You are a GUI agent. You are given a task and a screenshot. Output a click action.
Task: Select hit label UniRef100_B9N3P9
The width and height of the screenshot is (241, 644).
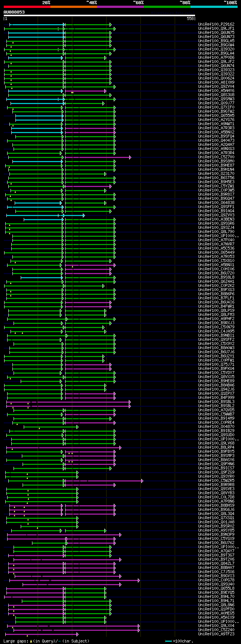tap(216, 535)
